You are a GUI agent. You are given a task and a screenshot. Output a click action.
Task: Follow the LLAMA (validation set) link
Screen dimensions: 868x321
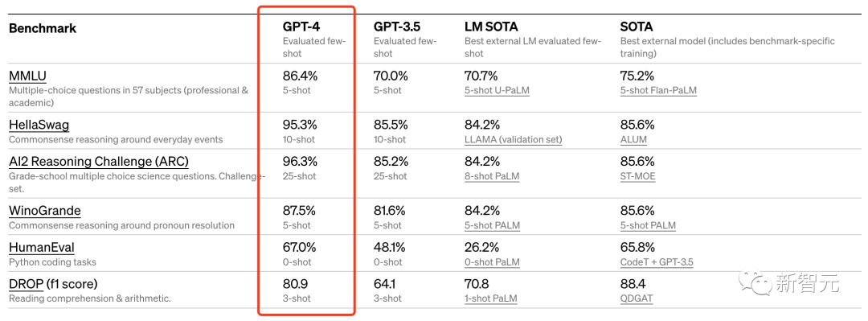(513, 140)
